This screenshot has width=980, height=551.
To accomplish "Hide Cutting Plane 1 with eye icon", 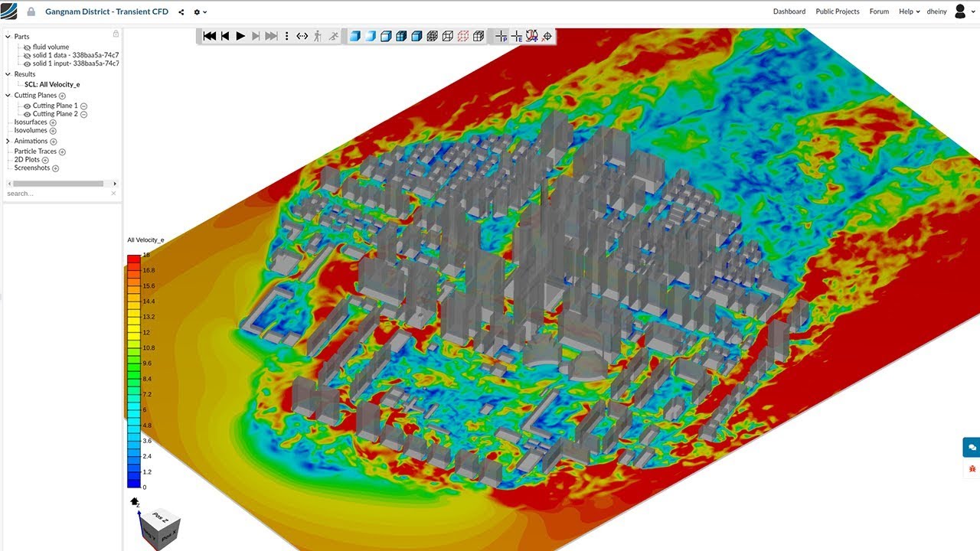I will pyautogui.click(x=28, y=106).
